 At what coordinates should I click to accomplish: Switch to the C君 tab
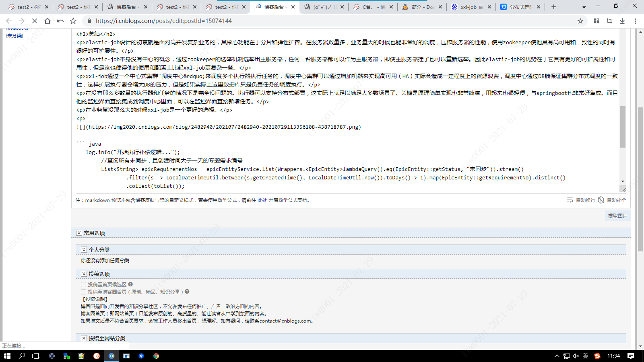coord(374,7)
